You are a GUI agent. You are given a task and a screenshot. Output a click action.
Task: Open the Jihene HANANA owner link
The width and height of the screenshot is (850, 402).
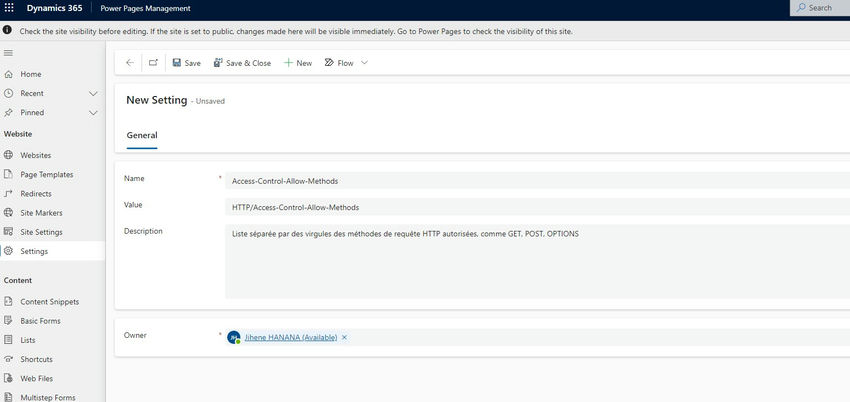pos(291,338)
